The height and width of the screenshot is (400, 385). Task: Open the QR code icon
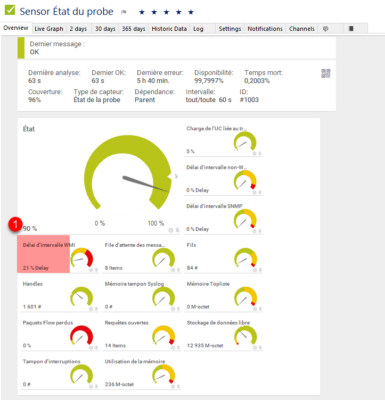[326, 73]
